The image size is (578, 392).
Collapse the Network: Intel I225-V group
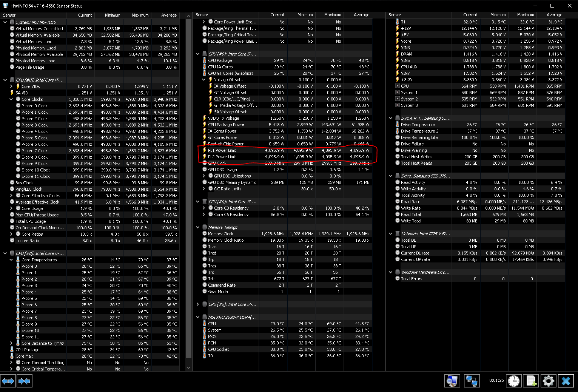click(x=391, y=234)
